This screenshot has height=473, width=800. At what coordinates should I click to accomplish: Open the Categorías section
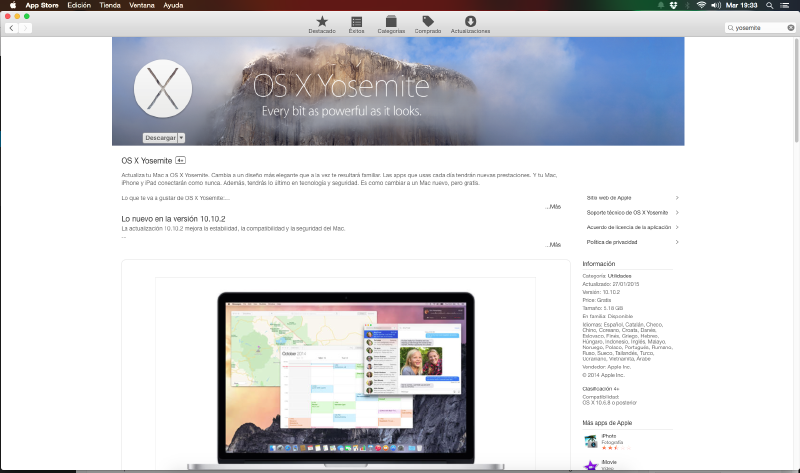(x=391, y=24)
